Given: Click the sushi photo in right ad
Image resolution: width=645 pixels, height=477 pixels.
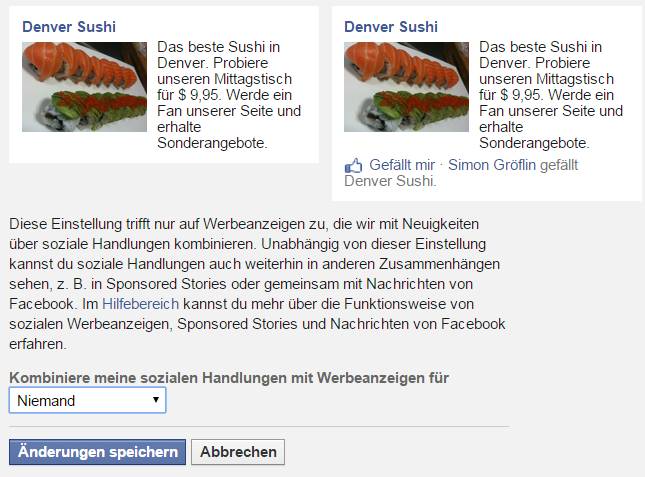Looking at the screenshot, I should tap(406, 87).
